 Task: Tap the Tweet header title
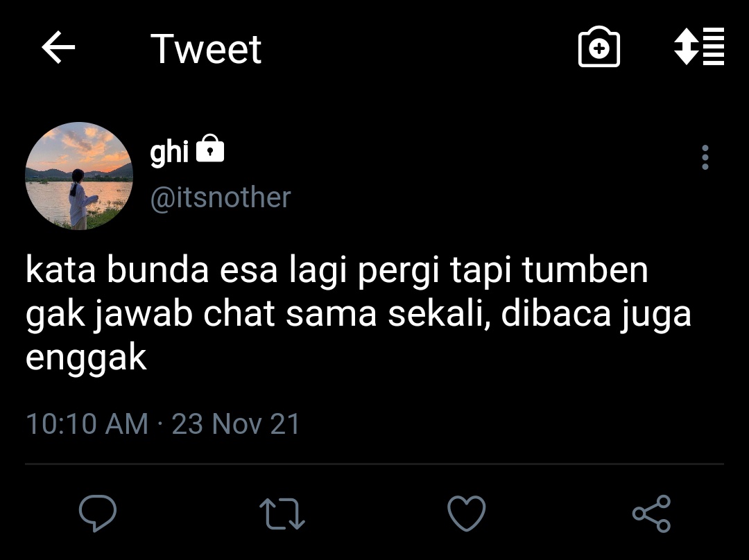pos(206,49)
